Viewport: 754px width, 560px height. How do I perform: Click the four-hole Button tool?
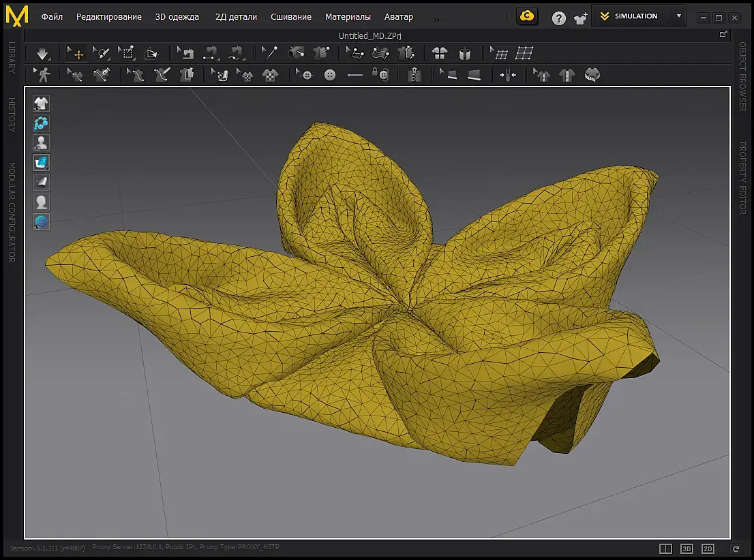[330, 75]
